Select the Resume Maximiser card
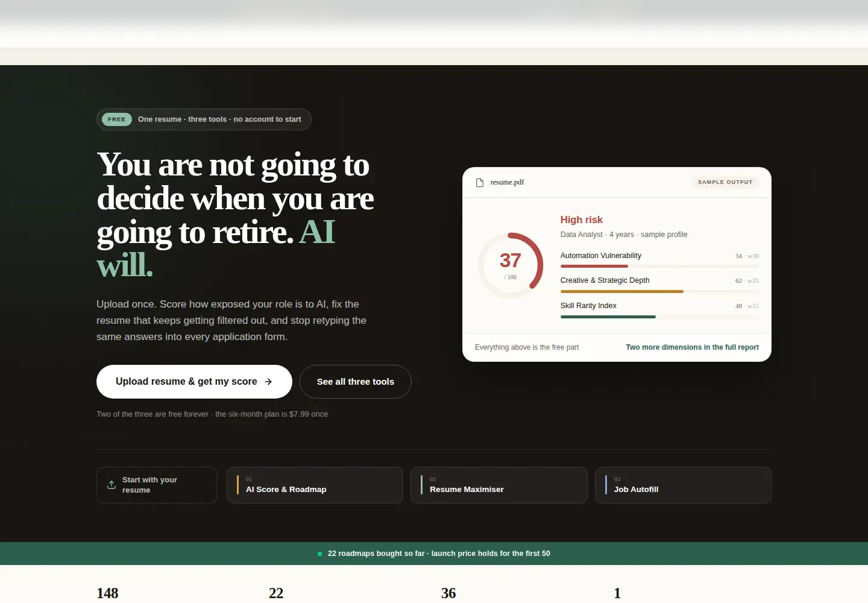This screenshot has height=603, width=868. point(499,485)
